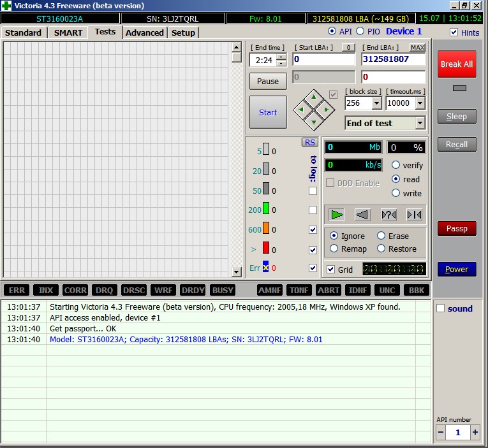The image size is (488, 448).
Task: Select the butterfly scan mode icon
Action: click(415, 215)
